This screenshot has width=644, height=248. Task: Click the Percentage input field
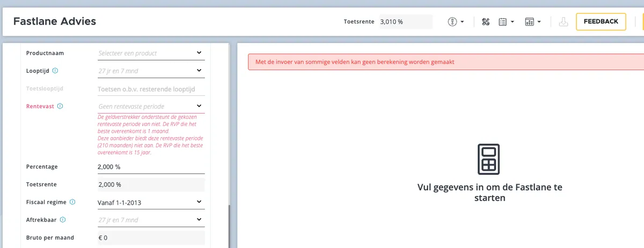point(151,167)
